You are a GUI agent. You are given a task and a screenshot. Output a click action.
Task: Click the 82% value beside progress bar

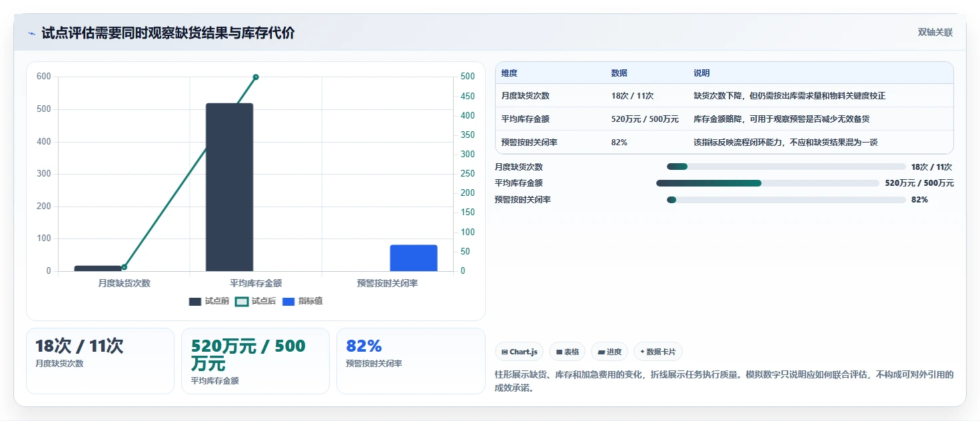919,200
